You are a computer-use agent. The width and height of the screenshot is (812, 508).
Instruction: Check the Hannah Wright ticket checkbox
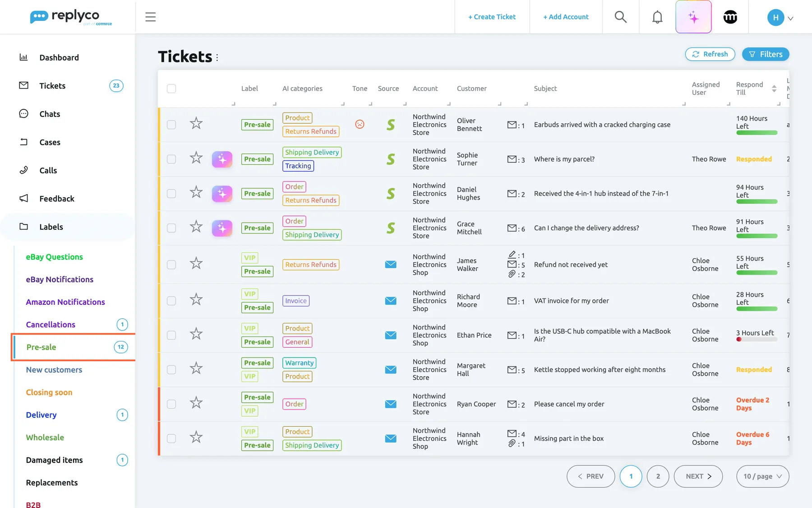[x=171, y=438]
